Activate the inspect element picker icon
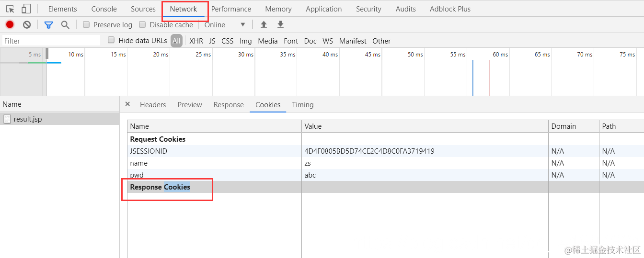Screen dimensions: 644x258 [10, 9]
